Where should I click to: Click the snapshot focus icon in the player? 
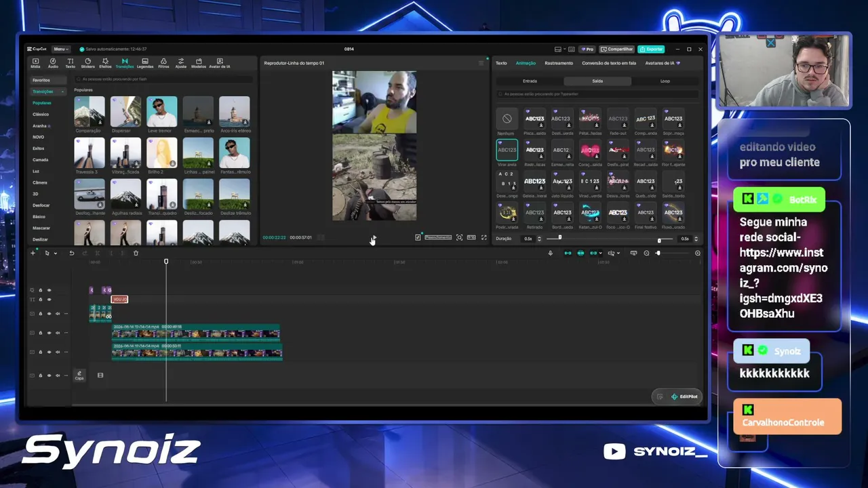(459, 237)
